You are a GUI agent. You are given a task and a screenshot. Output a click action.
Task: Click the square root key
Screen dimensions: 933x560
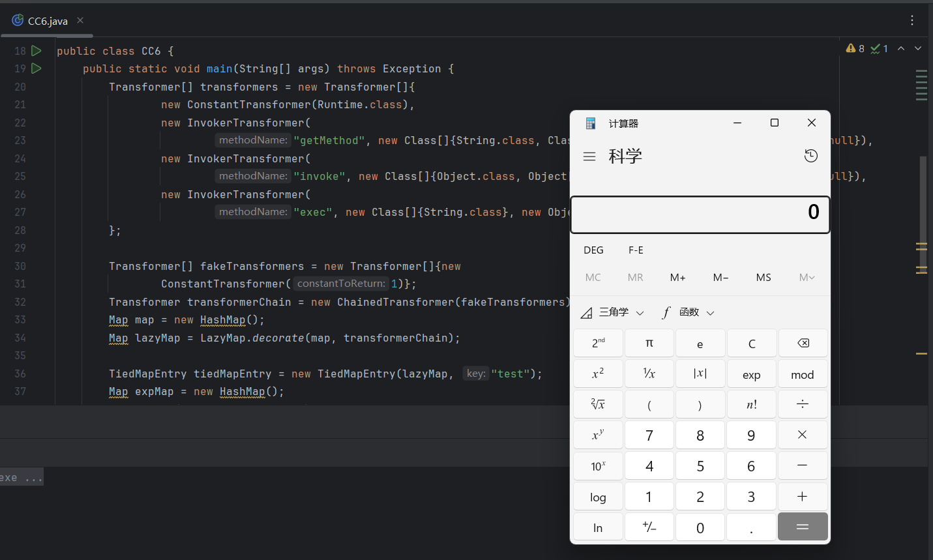point(599,404)
